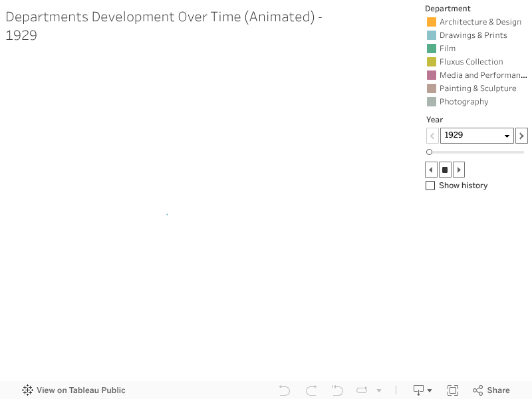Select the Film legend label
The height and width of the screenshot is (399, 532).
coord(448,49)
